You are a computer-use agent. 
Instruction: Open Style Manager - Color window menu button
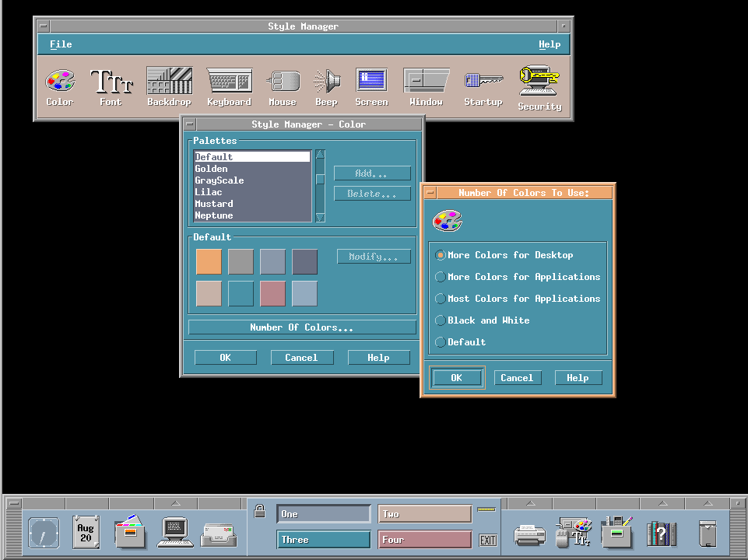190,124
